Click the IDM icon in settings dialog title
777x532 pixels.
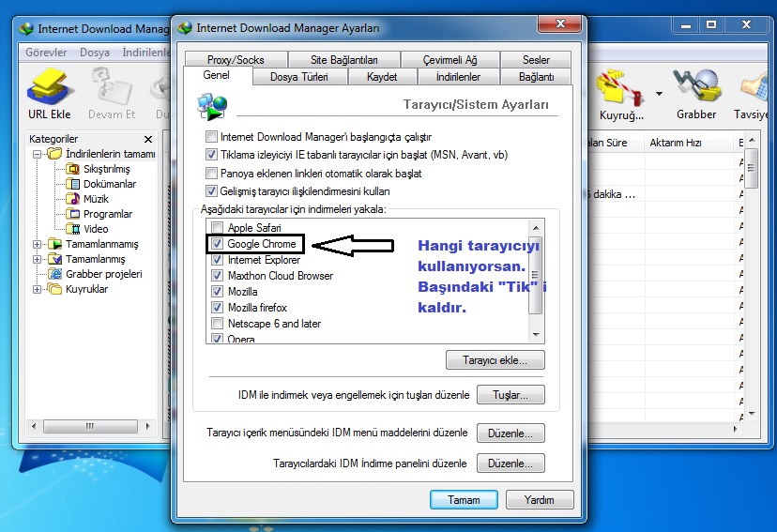[x=185, y=28]
